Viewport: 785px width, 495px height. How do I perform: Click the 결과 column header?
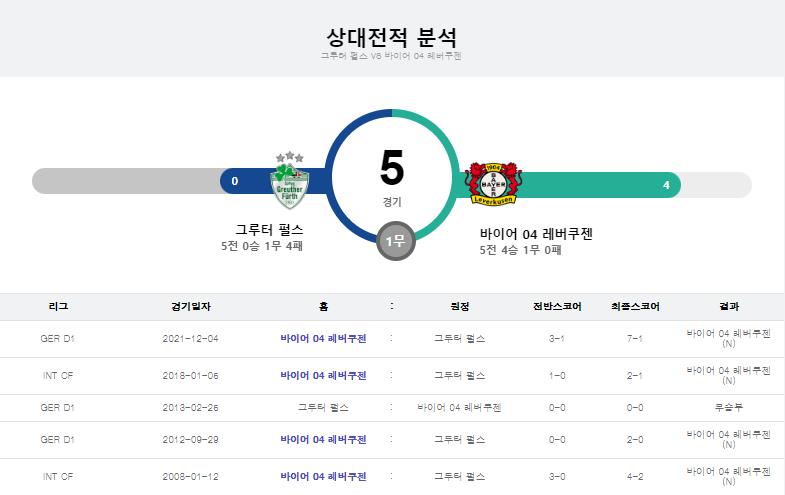(x=728, y=306)
